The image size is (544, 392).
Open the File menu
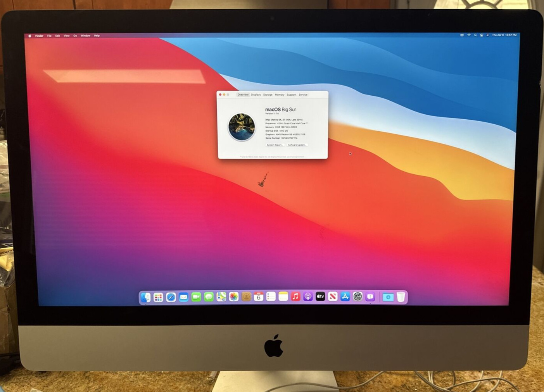tap(49, 36)
